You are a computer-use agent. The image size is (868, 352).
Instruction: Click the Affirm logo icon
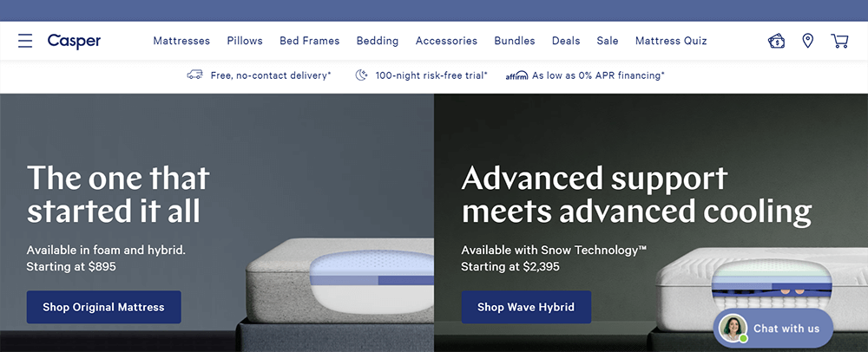516,75
